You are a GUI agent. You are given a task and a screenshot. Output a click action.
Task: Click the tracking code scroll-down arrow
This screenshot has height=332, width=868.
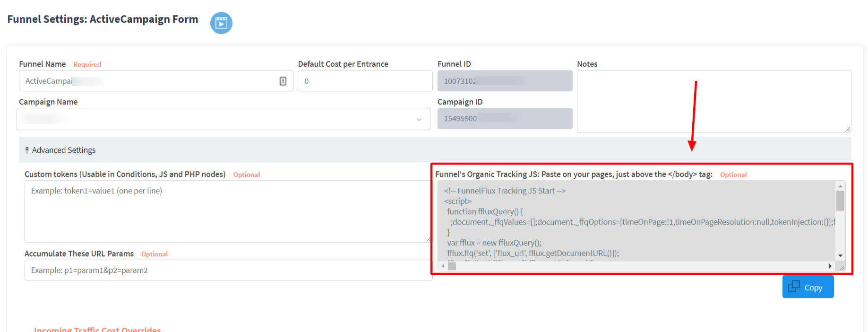tap(840, 256)
